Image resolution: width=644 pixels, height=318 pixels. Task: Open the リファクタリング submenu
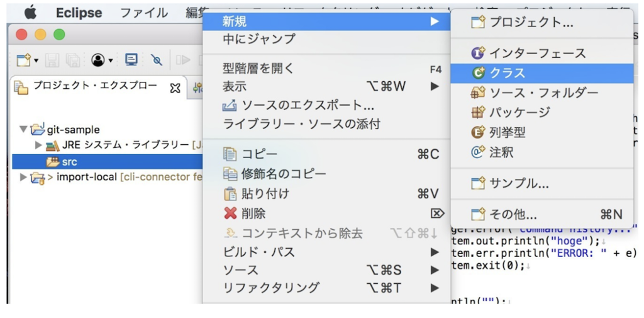pos(326,288)
